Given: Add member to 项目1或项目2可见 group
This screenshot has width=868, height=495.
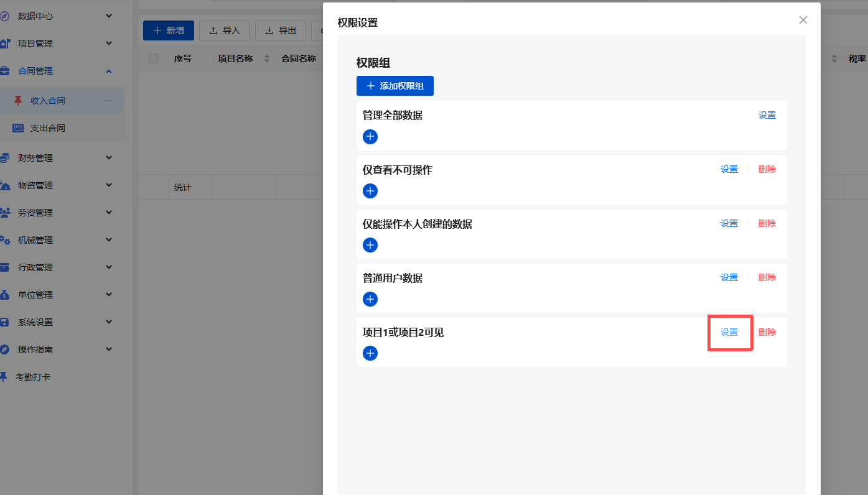Looking at the screenshot, I should coord(370,353).
